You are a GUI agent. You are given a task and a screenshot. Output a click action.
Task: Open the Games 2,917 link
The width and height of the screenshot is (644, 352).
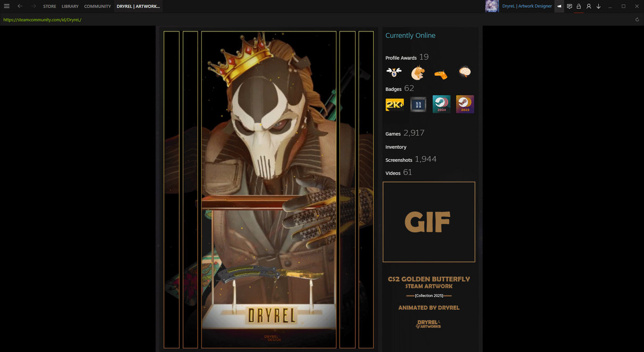[404, 133]
